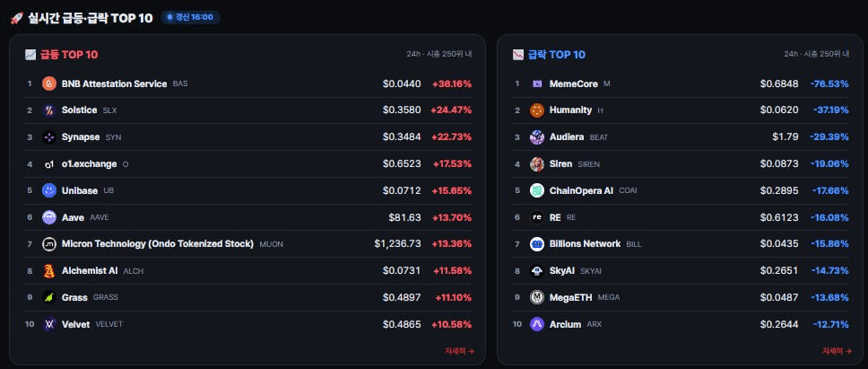
Task: Click the 갱신 16:00 refresh badge
Action: coord(190,17)
